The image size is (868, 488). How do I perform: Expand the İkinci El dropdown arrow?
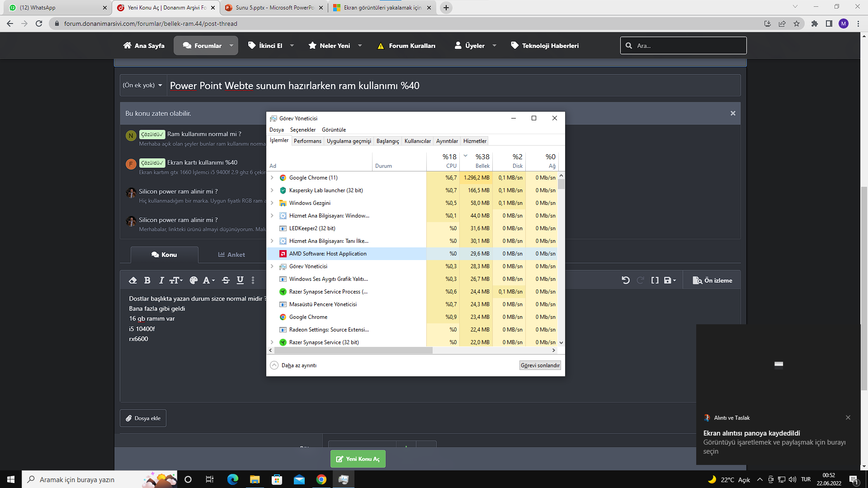pyautogui.click(x=292, y=46)
